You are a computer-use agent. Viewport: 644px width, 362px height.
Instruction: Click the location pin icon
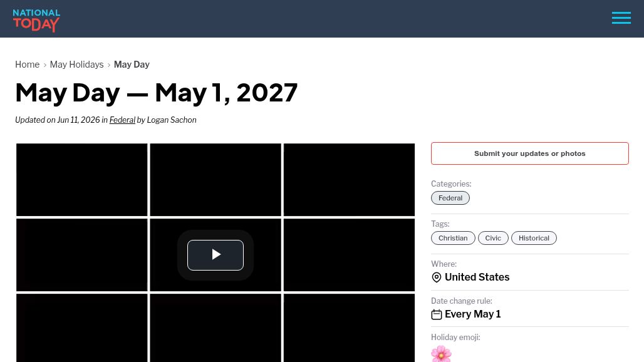point(437,277)
